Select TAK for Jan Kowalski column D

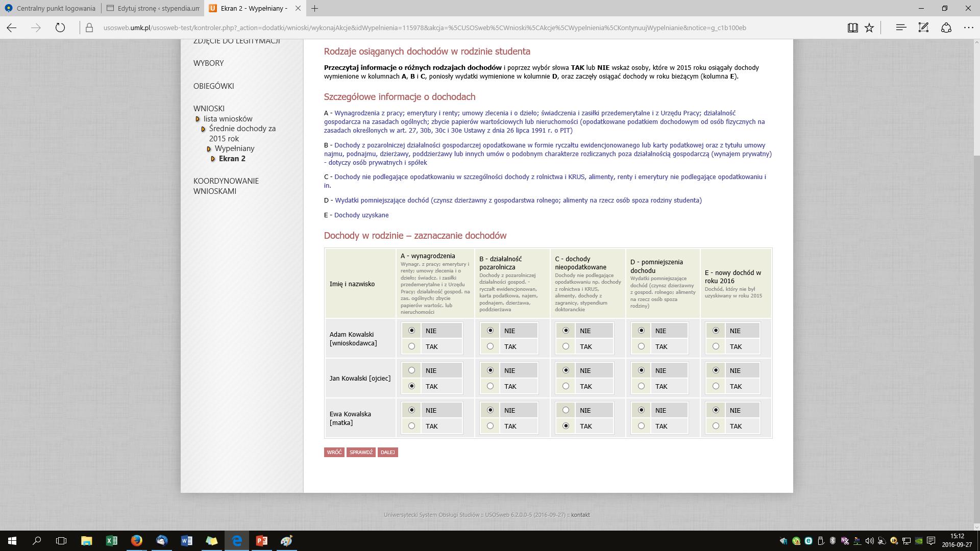coord(641,386)
